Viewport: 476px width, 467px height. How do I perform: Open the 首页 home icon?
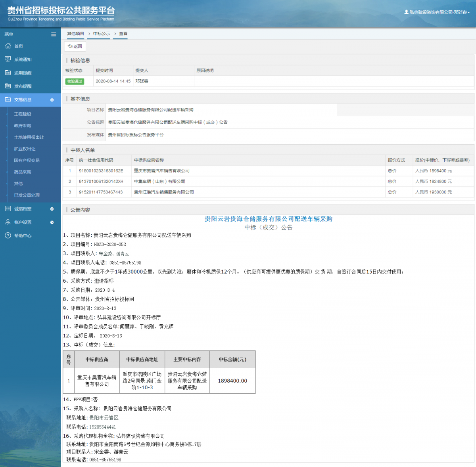point(8,46)
